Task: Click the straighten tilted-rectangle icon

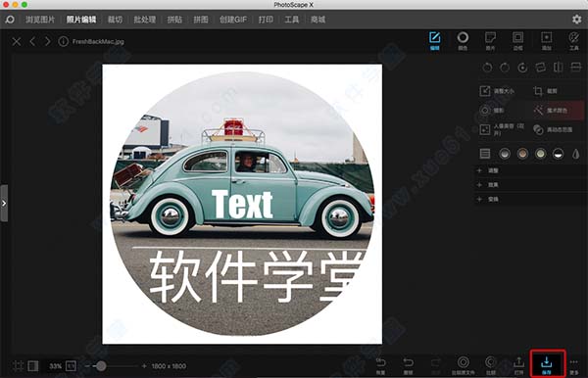Action: tap(540, 68)
